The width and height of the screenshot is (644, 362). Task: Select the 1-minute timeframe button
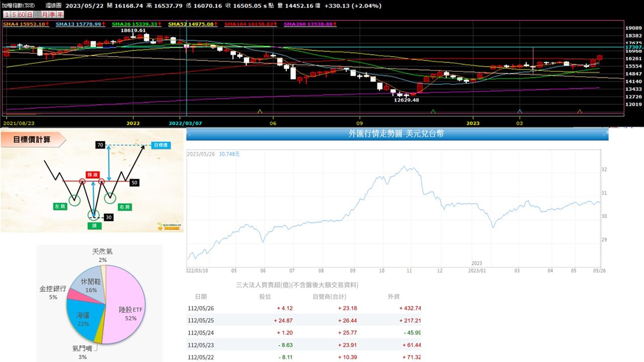tap(6, 15)
